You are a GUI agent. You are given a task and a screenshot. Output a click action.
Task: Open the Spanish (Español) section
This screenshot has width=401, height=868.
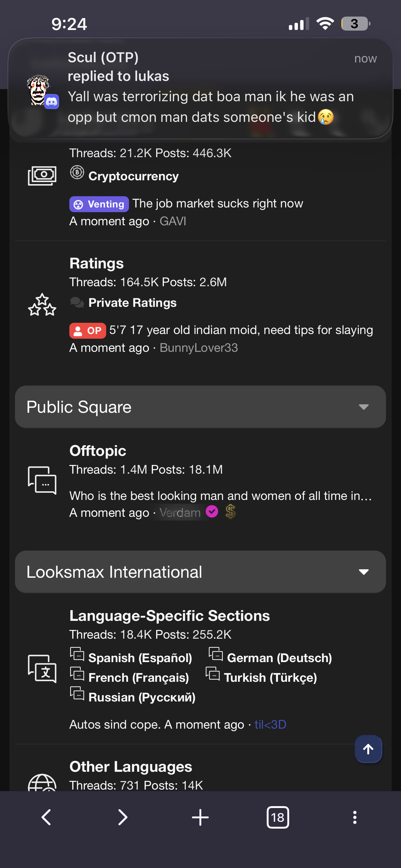pyautogui.click(x=140, y=658)
